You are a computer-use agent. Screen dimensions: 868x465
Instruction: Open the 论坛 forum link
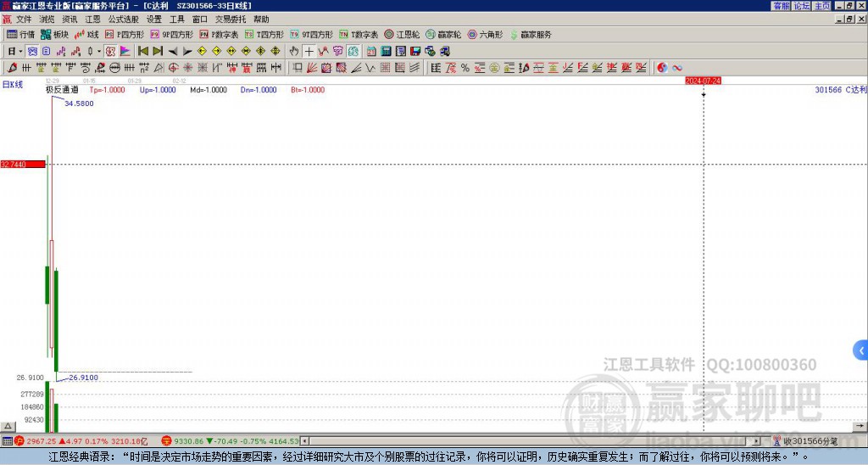click(802, 6)
